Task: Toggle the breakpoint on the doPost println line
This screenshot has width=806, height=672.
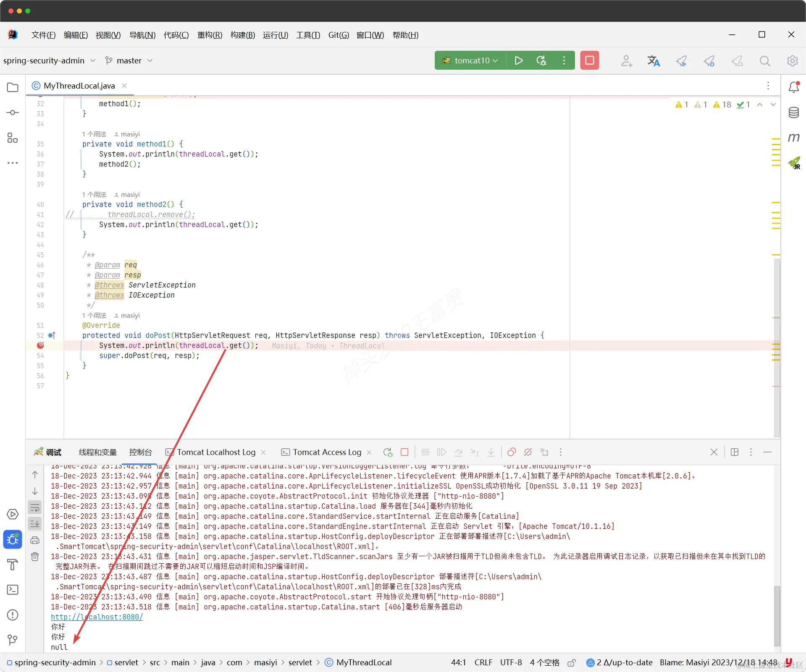Action: click(40, 345)
